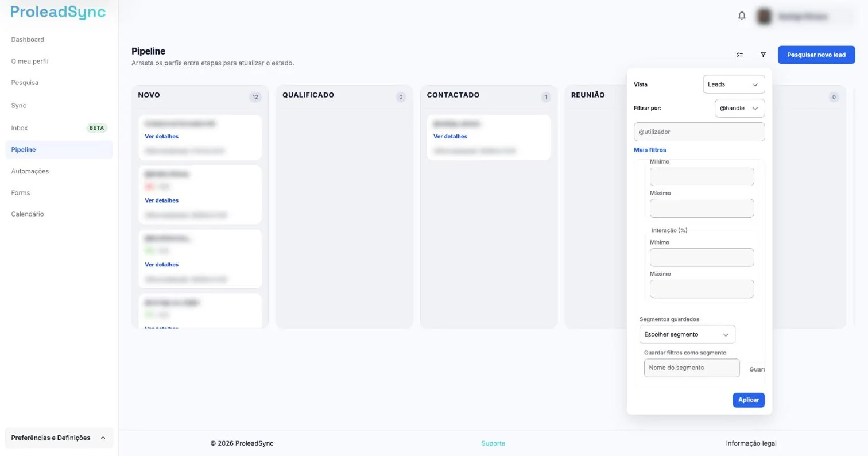
Task: Apply filters with Aplicar button
Action: pos(749,400)
